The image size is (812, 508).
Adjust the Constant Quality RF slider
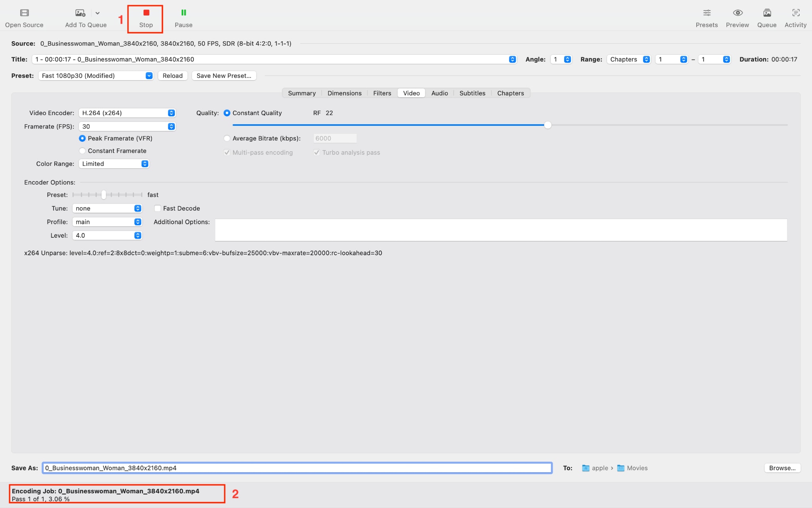tap(548, 125)
